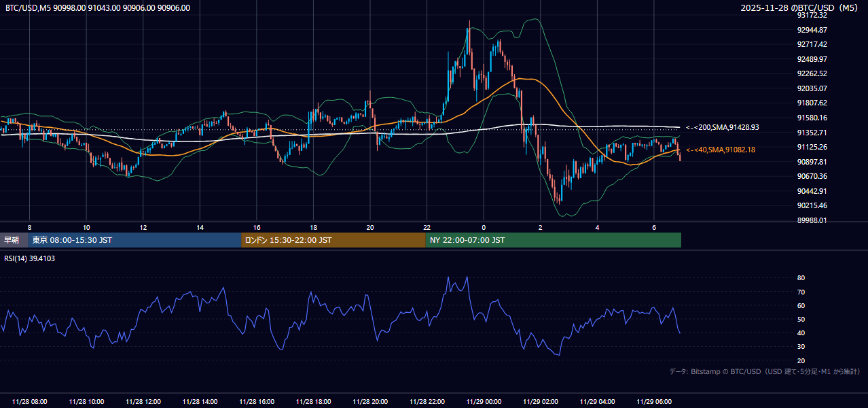Click hour tick 20 under price chart
868x408 pixels.
pyautogui.click(x=370, y=227)
